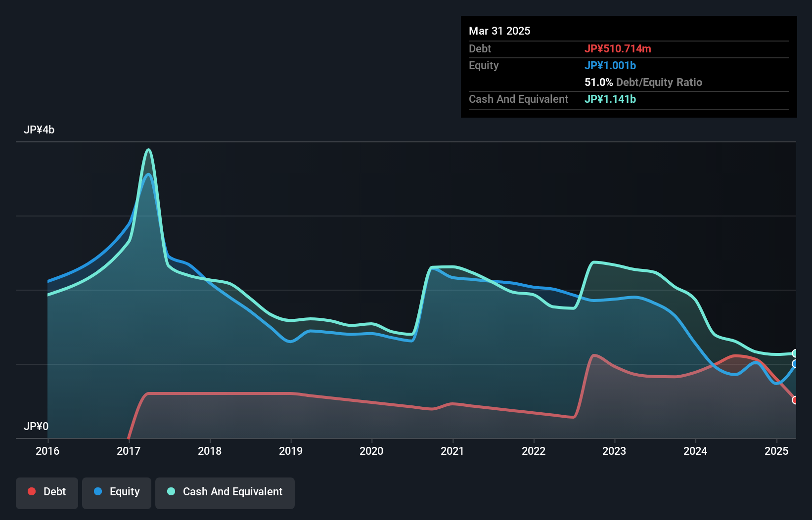This screenshot has width=812, height=520.
Task: Click the red Debt legend dot
Action: click(32, 491)
